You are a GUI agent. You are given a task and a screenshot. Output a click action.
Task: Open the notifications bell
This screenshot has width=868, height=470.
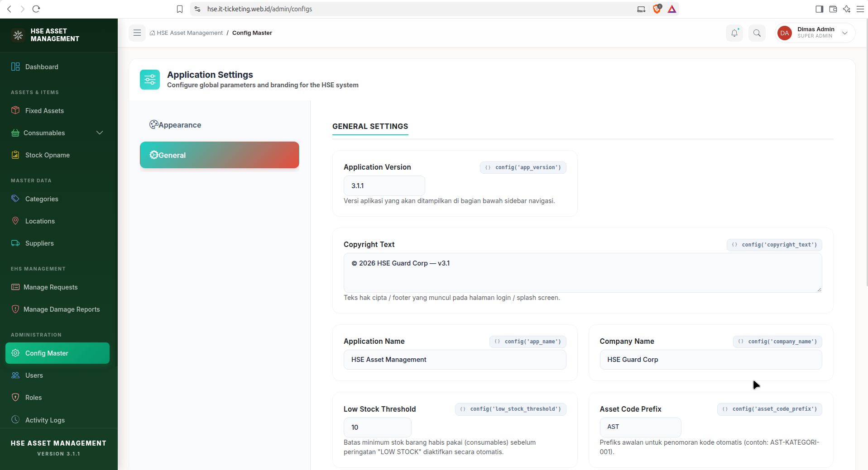[x=734, y=33]
